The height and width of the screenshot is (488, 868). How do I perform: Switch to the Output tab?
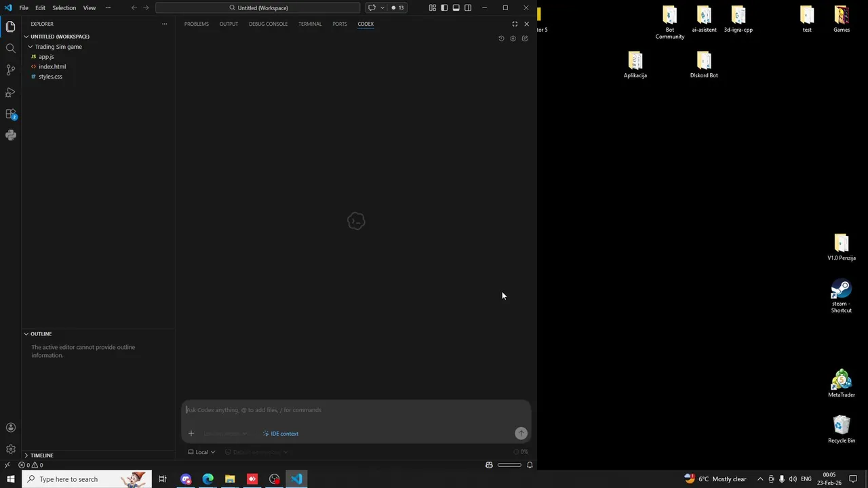click(229, 24)
